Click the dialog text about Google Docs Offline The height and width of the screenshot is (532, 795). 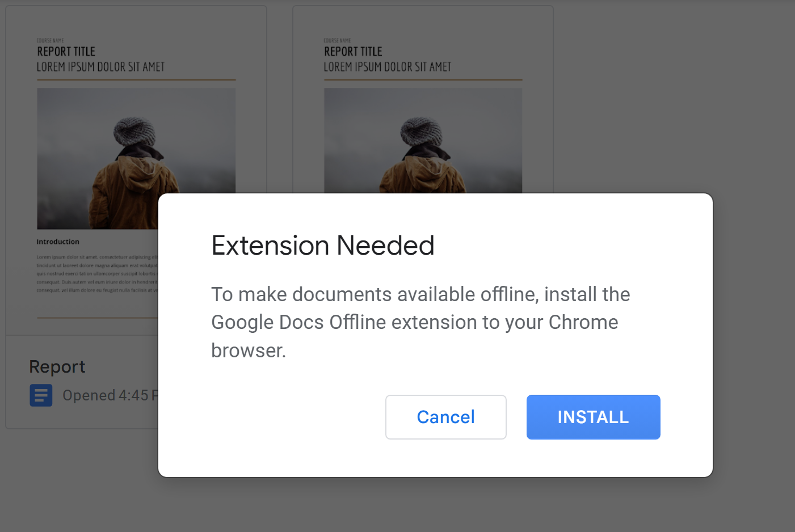tap(420, 322)
